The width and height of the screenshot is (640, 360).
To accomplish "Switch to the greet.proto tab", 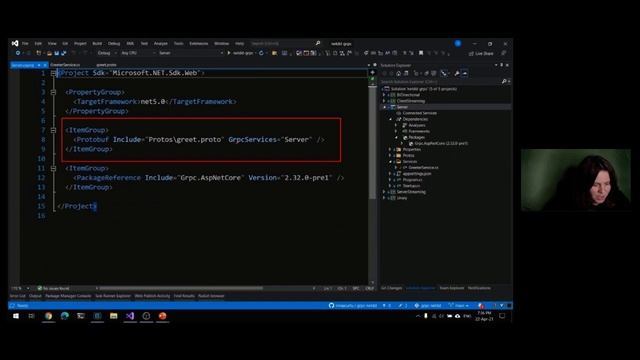I will 107,65.
